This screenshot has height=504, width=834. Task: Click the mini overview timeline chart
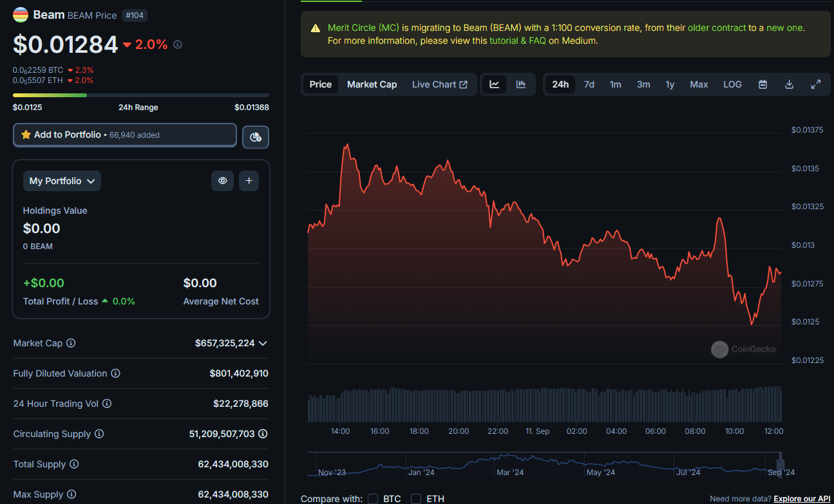[x=545, y=465]
